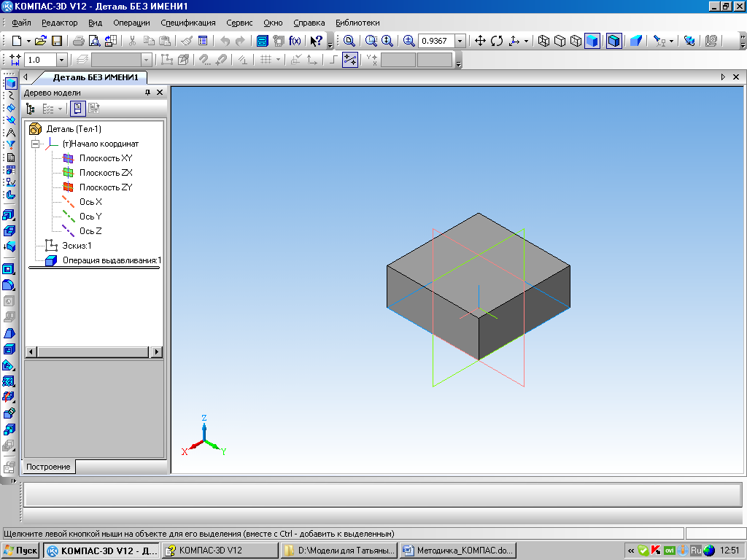The image size is (747, 560).
Task: Click the Save document floppy icon
Action: (x=57, y=41)
